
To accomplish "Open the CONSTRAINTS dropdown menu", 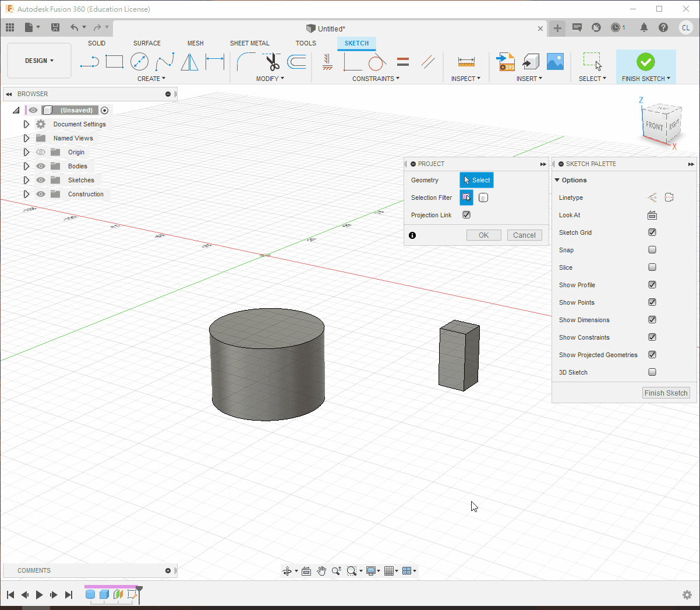I will 376,79.
